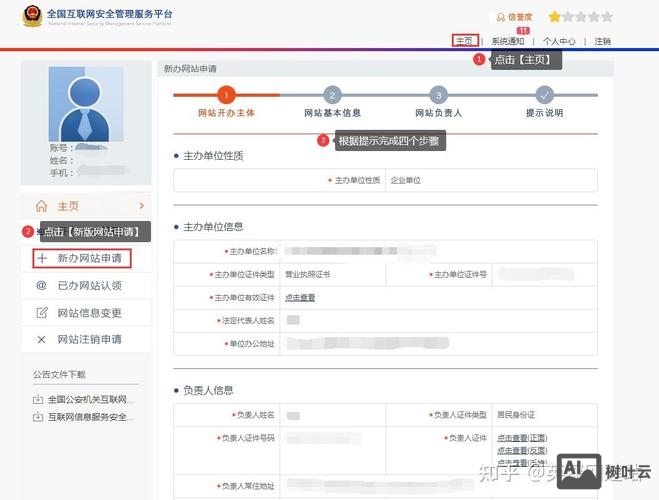Click the 网站开办主体 step label
659x500 pixels.
[x=226, y=113]
